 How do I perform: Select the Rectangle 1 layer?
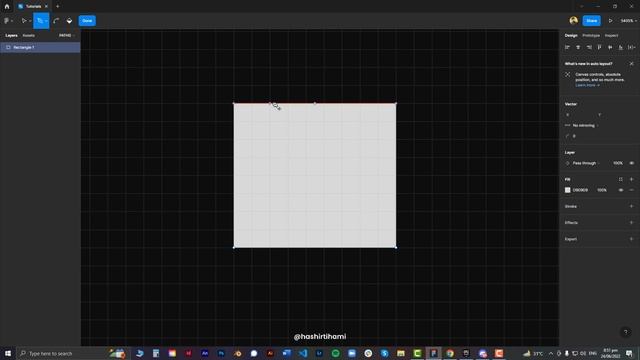tap(40, 47)
